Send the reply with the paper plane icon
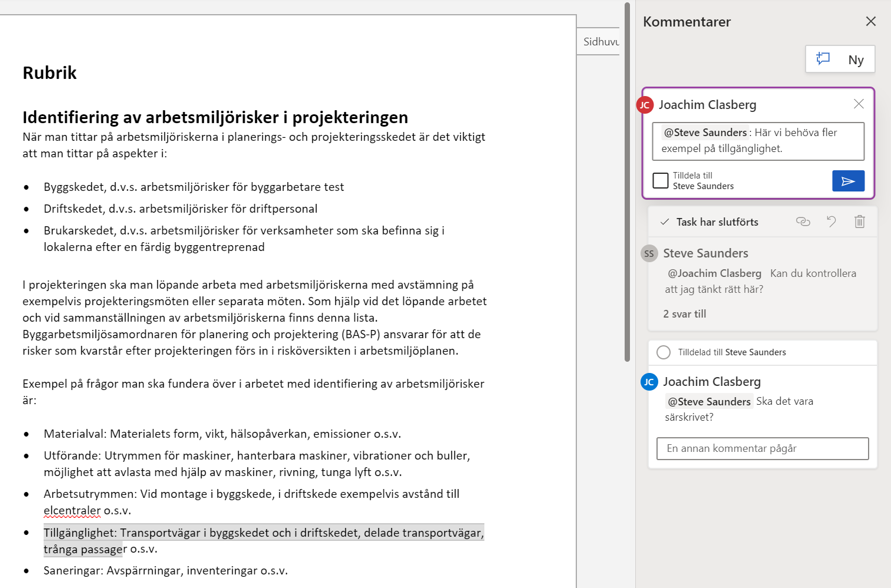The height and width of the screenshot is (588, 891). tap(848, 180)
